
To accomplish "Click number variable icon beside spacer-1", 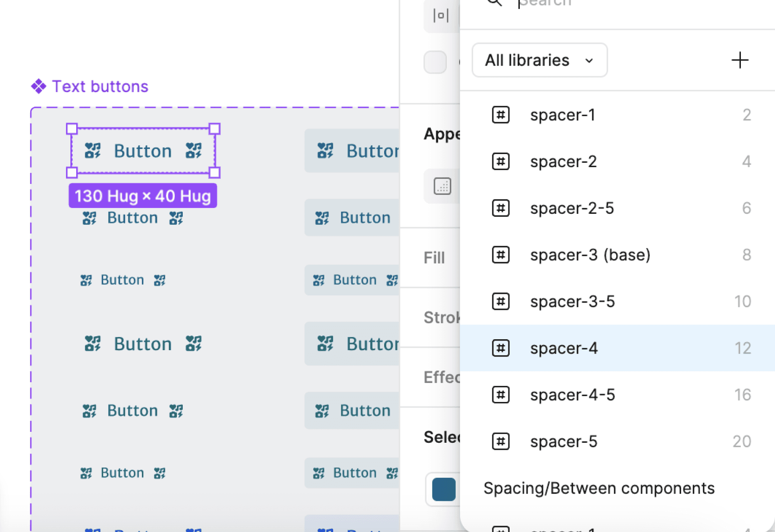I will click(501, 115).
